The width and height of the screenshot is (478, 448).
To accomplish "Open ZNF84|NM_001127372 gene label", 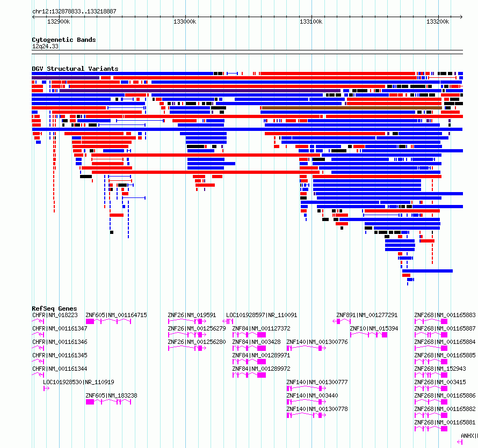I will tap(261, 328).
